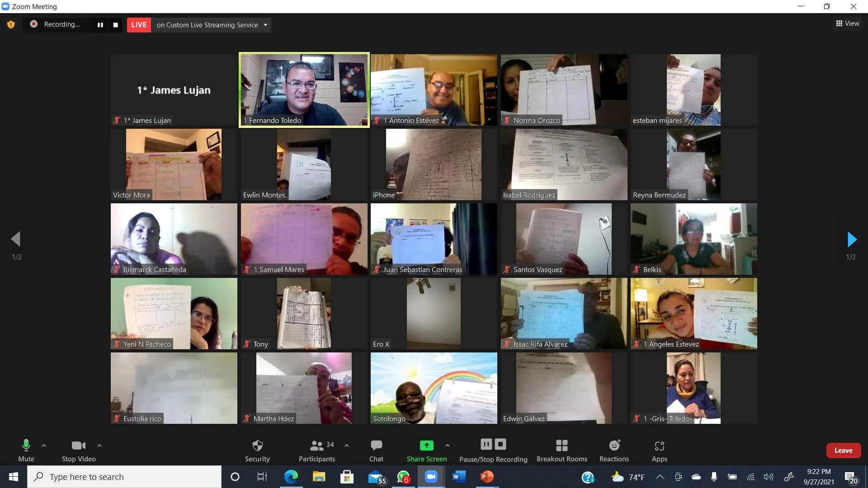The width and height of the screenshot is (868, 488).
Task: Open the Reactions panel
Action: [614, 450]
